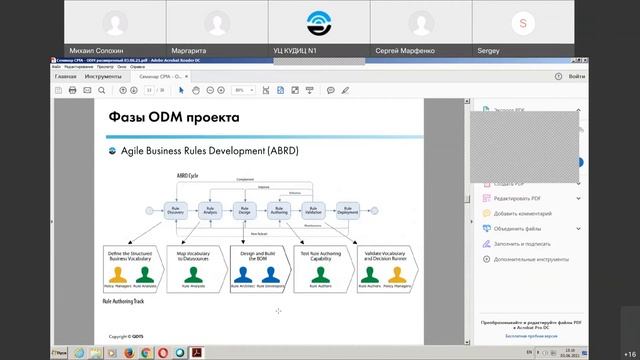
Task: Click Internet Explorer icon in taskbar
Action: [x=79, y=353]
